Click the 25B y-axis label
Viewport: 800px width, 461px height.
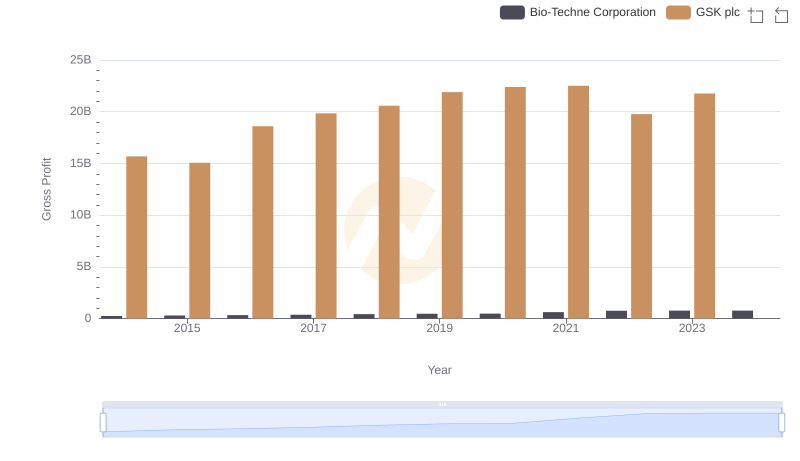tap(81, 60)
